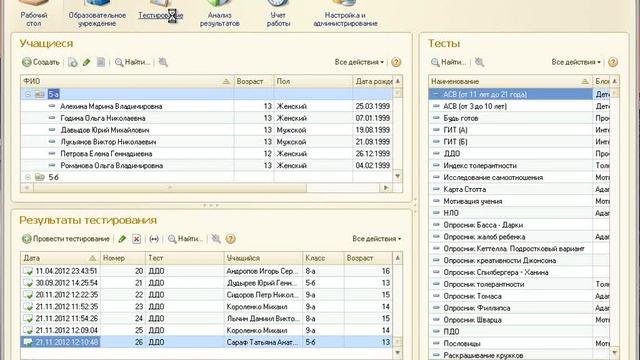
Task: Select result row 21.11.2012 11:54:26
Action: (x=207, y=318)
